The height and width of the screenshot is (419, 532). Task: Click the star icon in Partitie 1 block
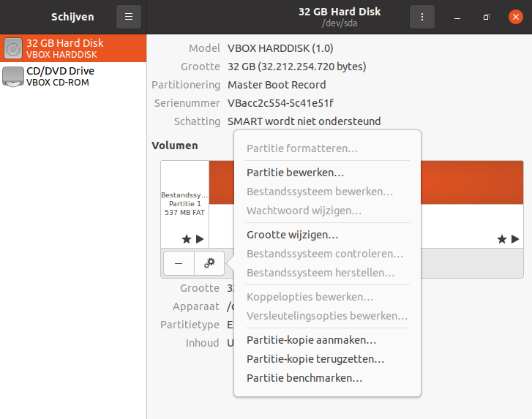coord(186,239)
